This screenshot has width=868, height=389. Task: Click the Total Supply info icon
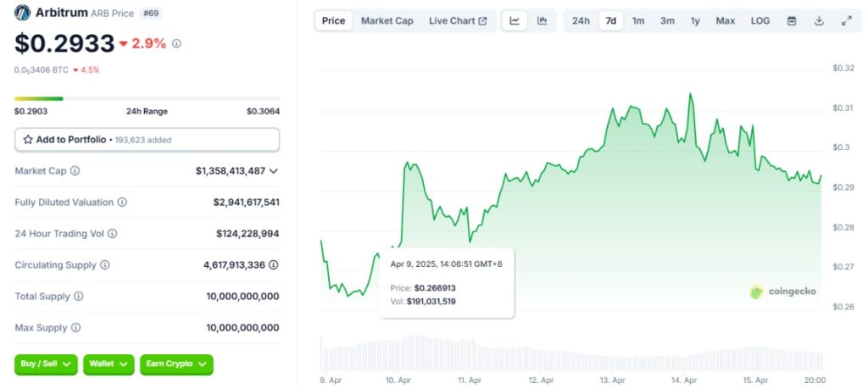point(79,296)
